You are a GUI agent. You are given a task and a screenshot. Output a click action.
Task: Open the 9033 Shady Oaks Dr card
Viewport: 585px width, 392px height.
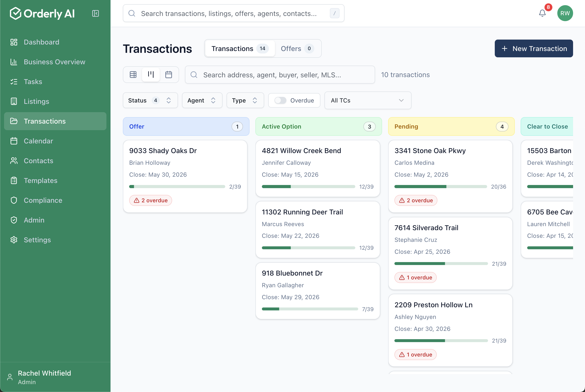185,176
